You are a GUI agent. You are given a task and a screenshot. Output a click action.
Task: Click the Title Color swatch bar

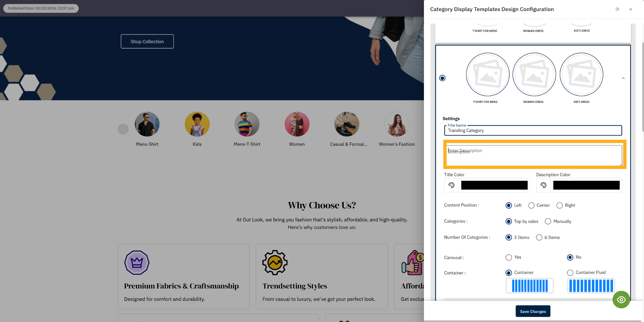(x=494, y=185)
